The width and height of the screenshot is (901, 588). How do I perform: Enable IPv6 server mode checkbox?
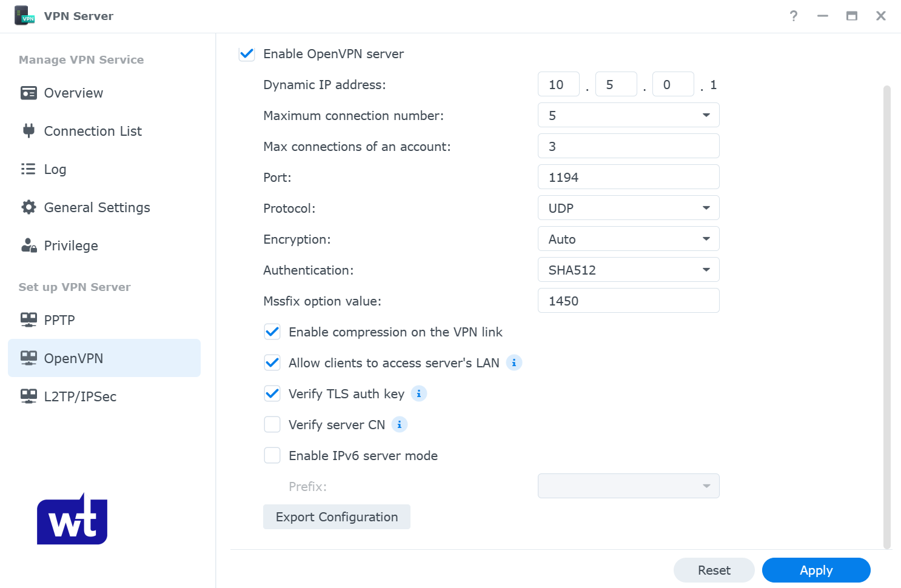click(x=272, y=455)
